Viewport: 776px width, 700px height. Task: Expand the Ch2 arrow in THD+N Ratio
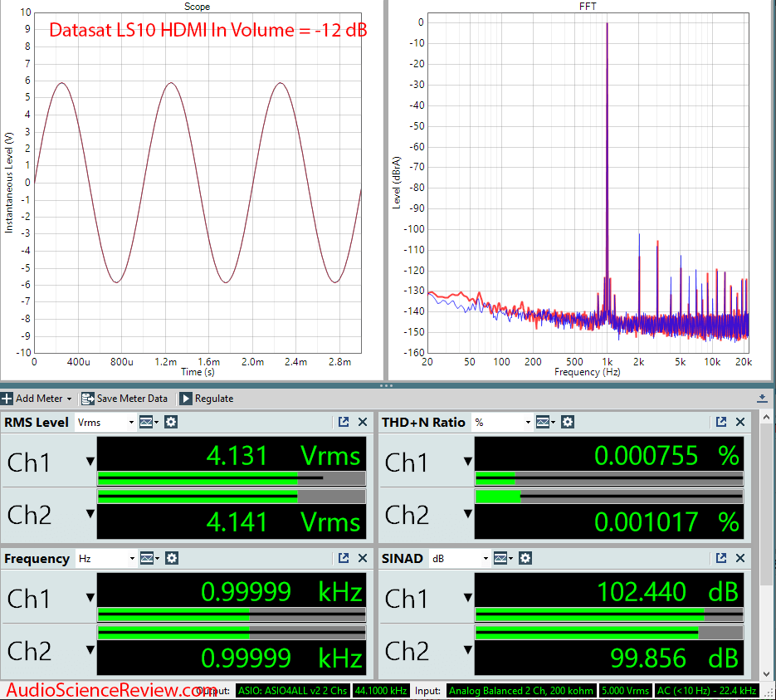(x=468, y=514)
